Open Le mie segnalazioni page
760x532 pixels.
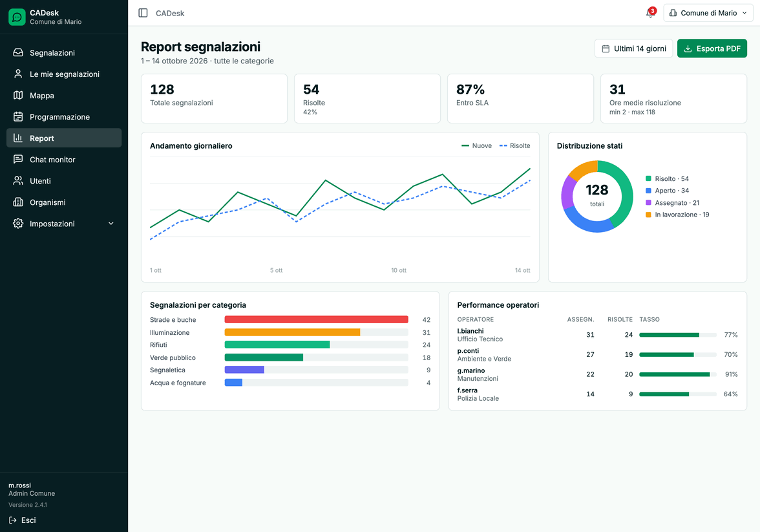click(x=64, y=74)
